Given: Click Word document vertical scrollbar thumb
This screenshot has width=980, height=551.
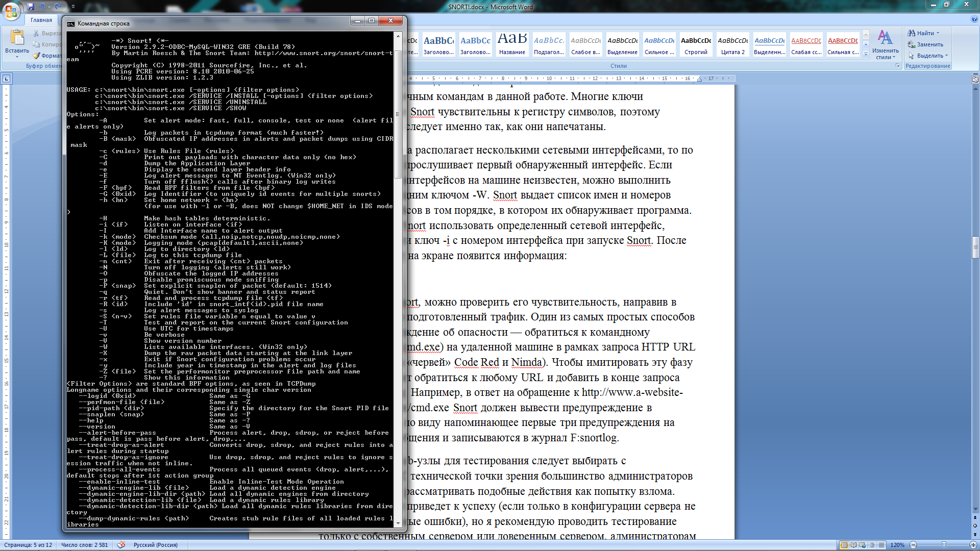Looking at the screenshot, I should (975, 247).
